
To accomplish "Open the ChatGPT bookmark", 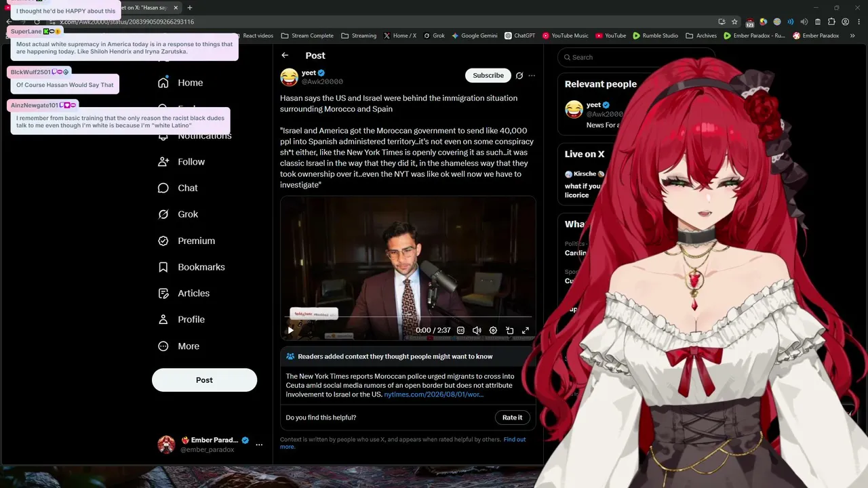I will 520,36.
